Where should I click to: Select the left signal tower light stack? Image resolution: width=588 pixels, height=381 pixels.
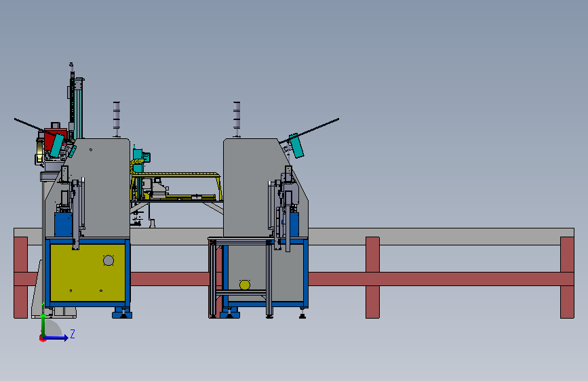(117, 119)
